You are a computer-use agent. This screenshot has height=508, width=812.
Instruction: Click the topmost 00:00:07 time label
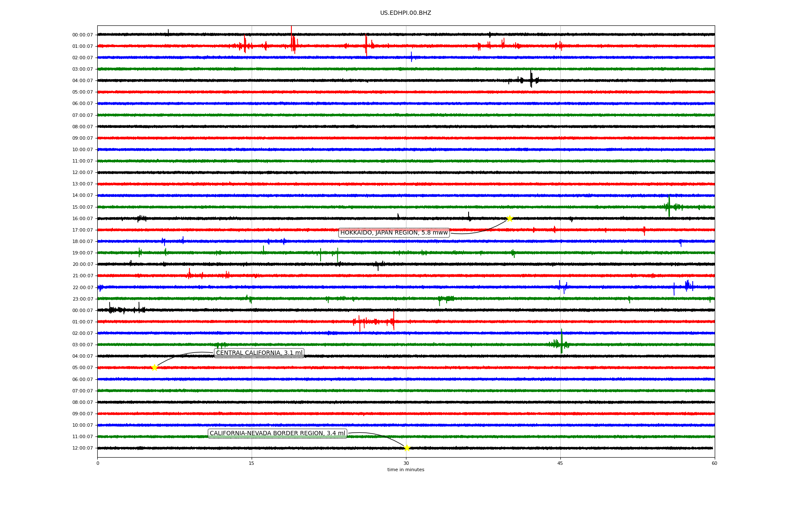[82, 35]
